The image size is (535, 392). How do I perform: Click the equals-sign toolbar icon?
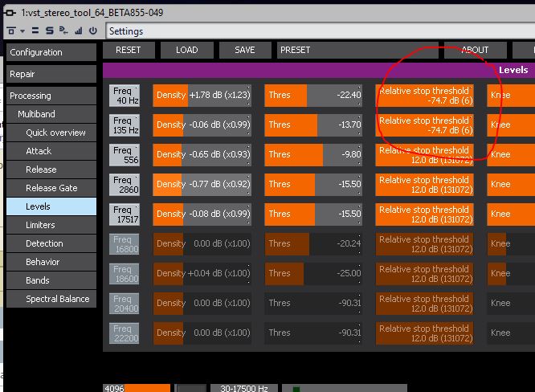(x=35, y=31)
